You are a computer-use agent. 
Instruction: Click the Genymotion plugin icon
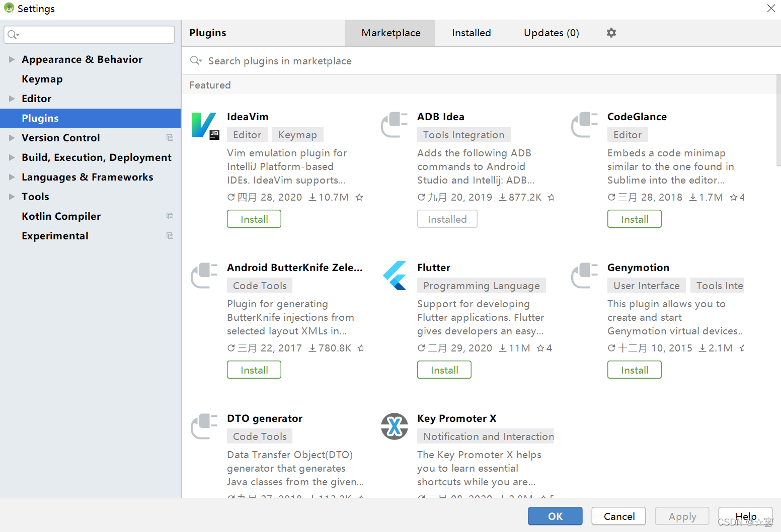(585, 276)
